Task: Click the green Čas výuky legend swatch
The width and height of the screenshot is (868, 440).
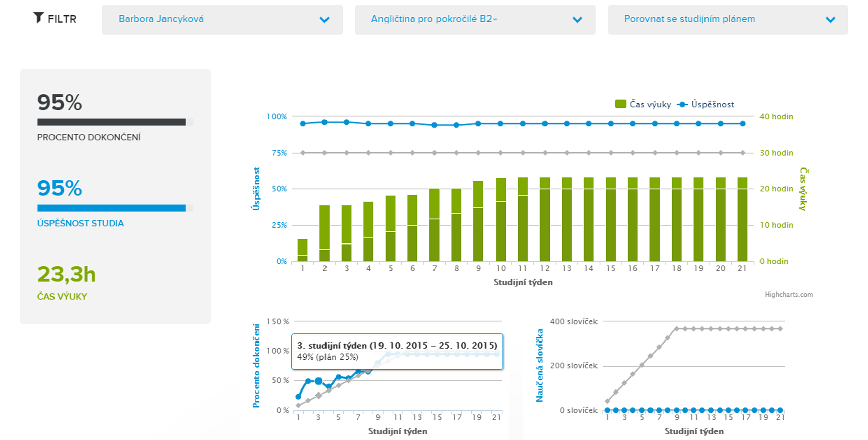Action: (620, 104)
